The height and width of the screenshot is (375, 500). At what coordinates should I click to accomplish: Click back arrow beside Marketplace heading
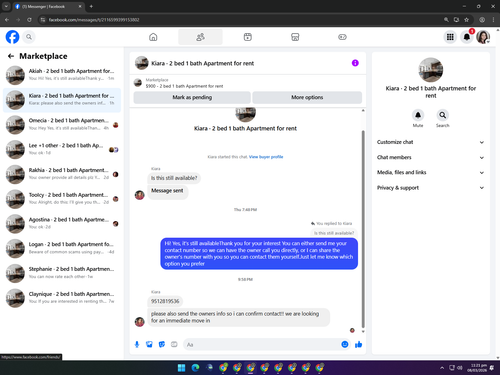(x=11, y=56)
